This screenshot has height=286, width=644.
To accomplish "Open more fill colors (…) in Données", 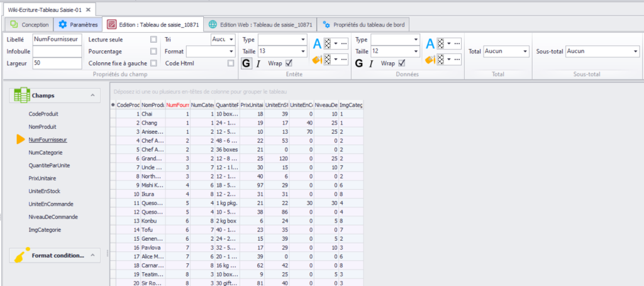I will [x=457, y=60].
